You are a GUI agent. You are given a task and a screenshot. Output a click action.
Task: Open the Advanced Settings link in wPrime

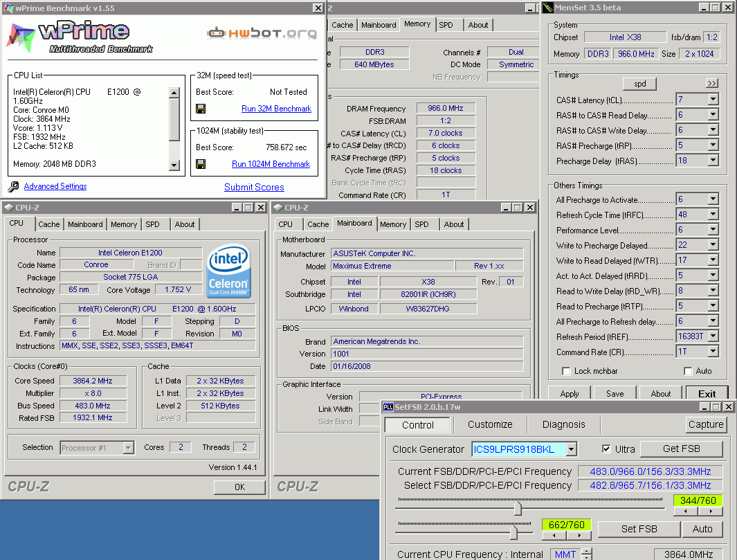point(55,187)
